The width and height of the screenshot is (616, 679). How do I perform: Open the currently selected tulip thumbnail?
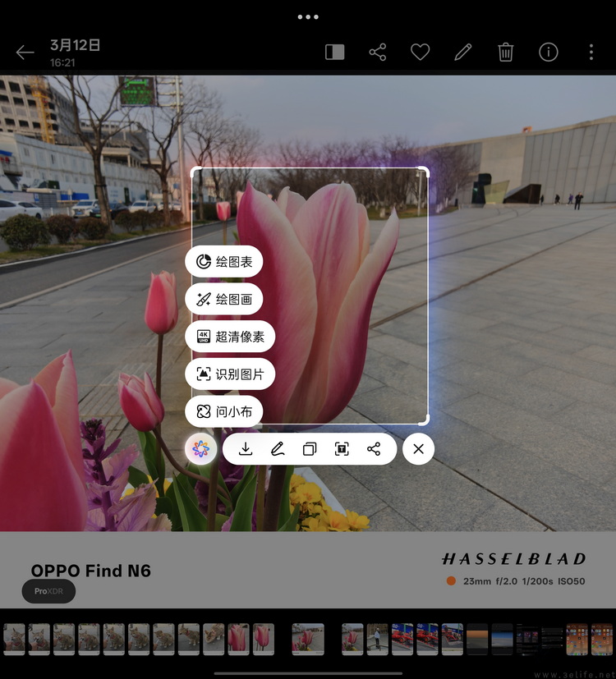coord(308,639)
